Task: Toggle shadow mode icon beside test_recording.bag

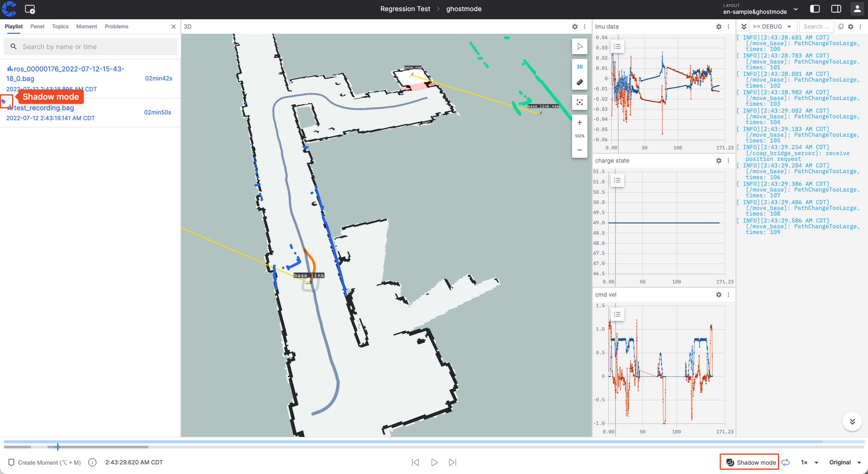Action: pyautogui.click(x=3, y=101)
